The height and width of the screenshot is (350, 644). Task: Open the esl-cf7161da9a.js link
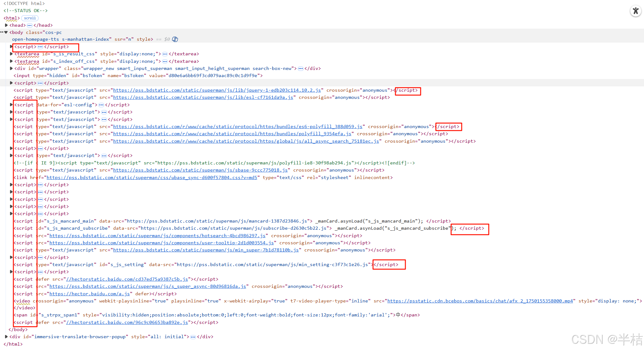click(x=203, y=97)
